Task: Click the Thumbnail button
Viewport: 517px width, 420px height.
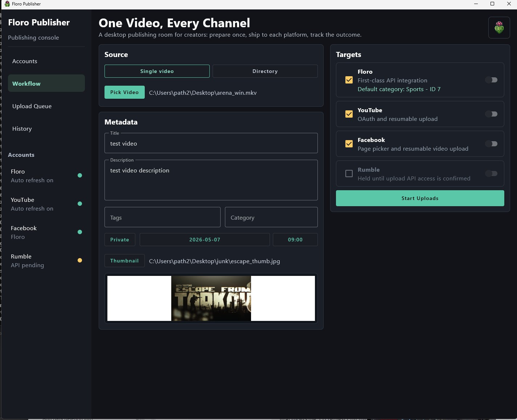Action: point(124,261)
